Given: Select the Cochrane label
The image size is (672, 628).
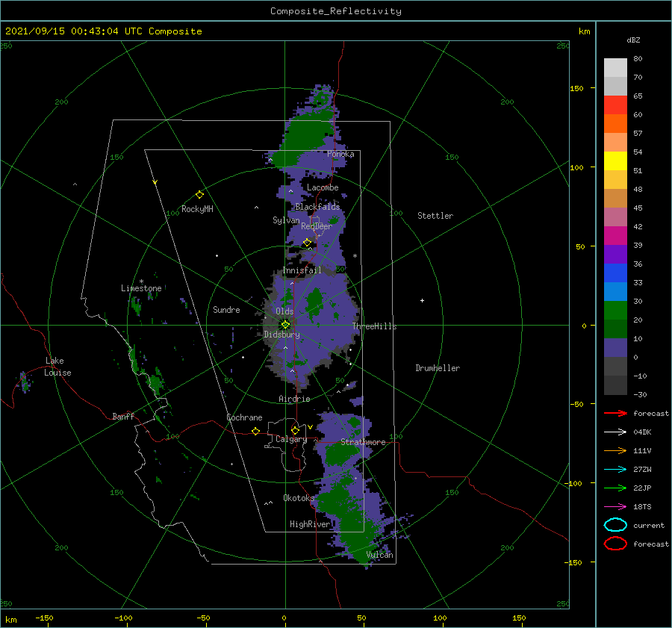Looking at the screenshot, I should (x=244, y=417).
